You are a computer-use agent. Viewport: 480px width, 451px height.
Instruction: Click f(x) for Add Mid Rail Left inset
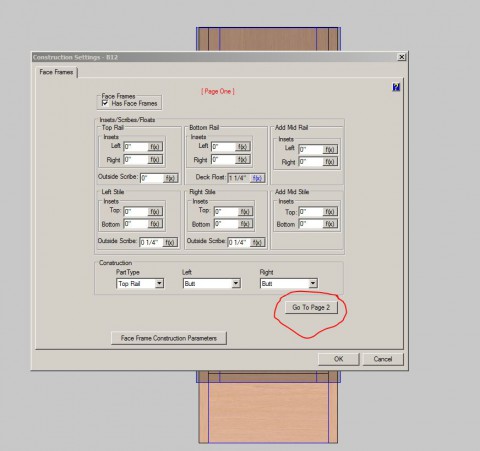pyautogui.click(x=330, y=149)
